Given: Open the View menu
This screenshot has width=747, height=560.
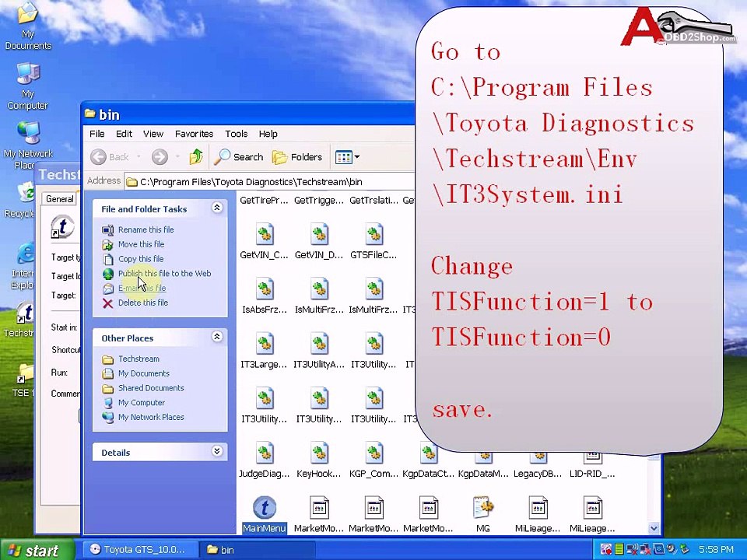Looking at the screenshot, I should 153,134.
